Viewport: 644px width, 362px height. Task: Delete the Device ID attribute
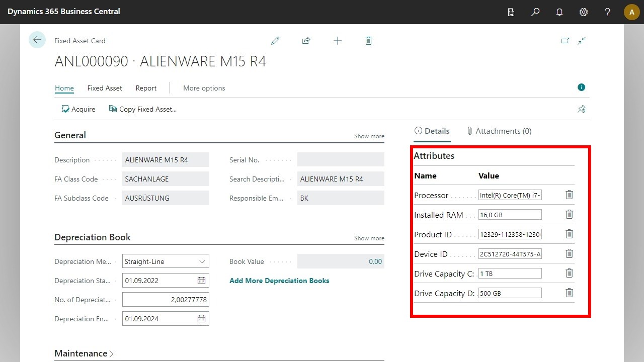point(569,253)
